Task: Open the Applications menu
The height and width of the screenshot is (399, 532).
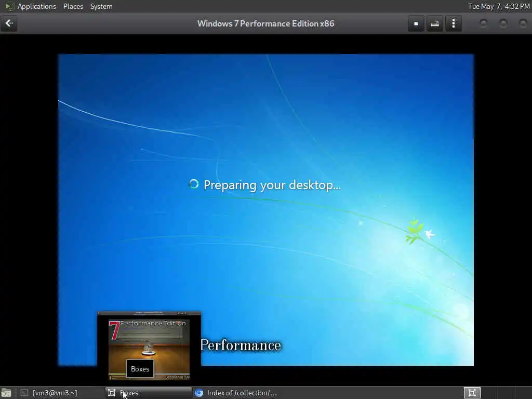Action: click(37, 6)
